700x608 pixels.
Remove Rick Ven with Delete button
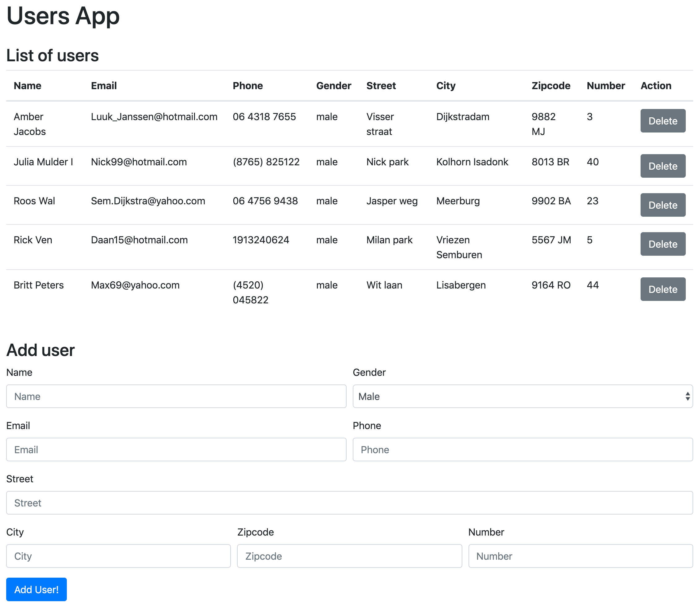[x=662, y=244]
